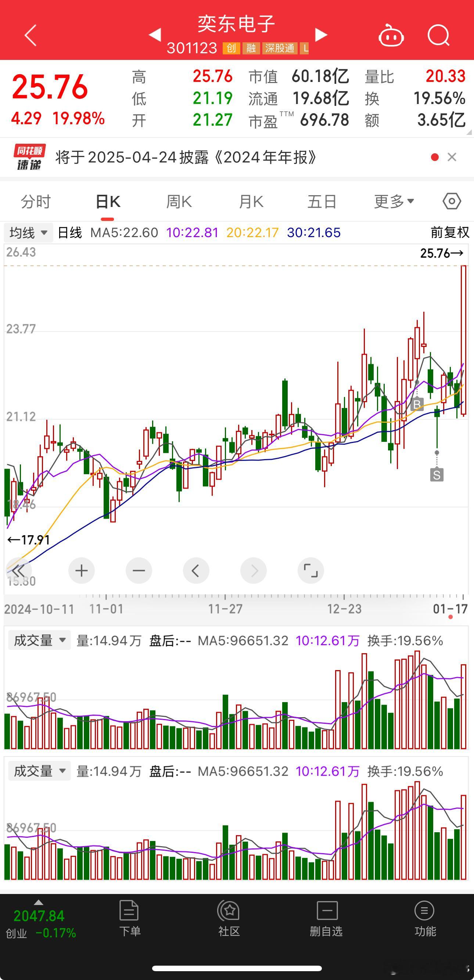This screenshot has height=980, width=474.
Task: Jump to earliest data with double arrow
Action: [18, 571]
